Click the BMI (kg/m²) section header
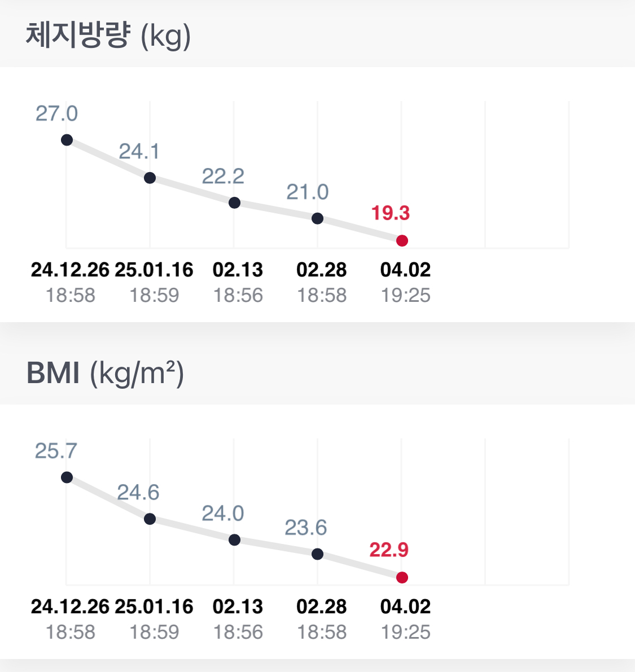Screen dimensions: 635x672 click(x=106, y=373)
